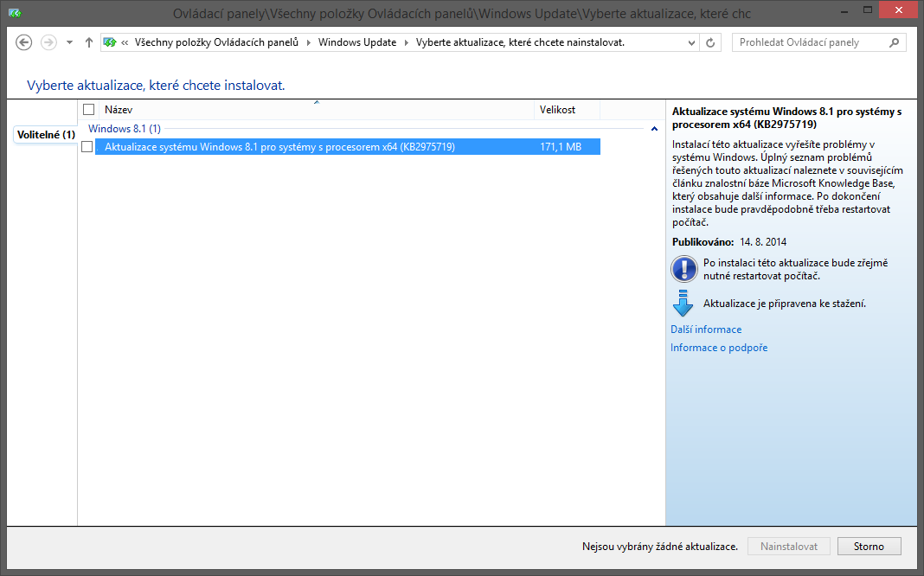Click the Publikováno date 14. 8. 2014

click(763, 242)
